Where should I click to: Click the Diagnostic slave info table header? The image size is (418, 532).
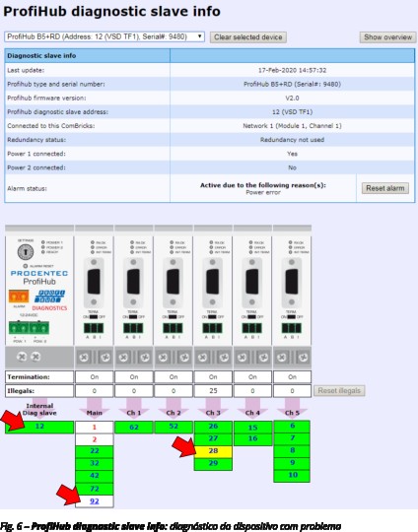[x=210, y=55]
